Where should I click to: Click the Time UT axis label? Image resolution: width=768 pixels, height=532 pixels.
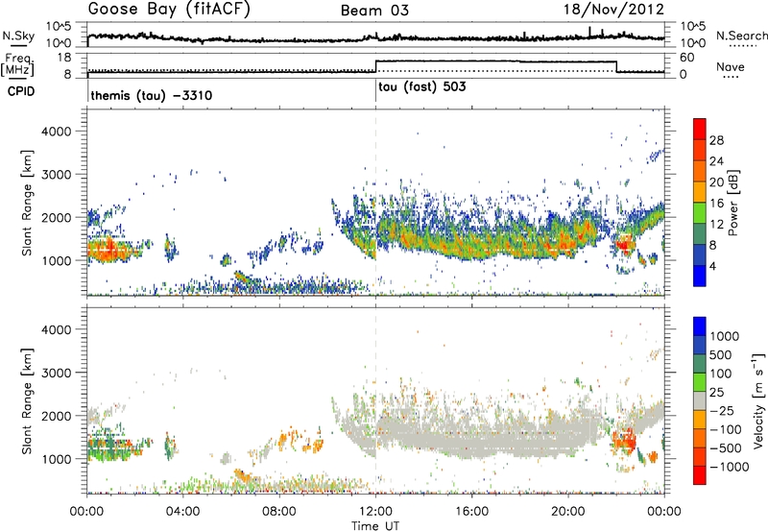tap(375, 526)
